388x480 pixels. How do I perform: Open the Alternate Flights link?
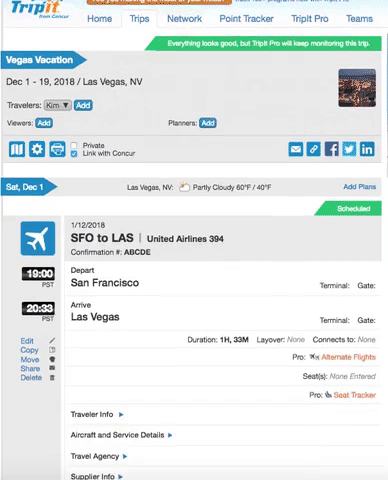[x=348, y=357]
